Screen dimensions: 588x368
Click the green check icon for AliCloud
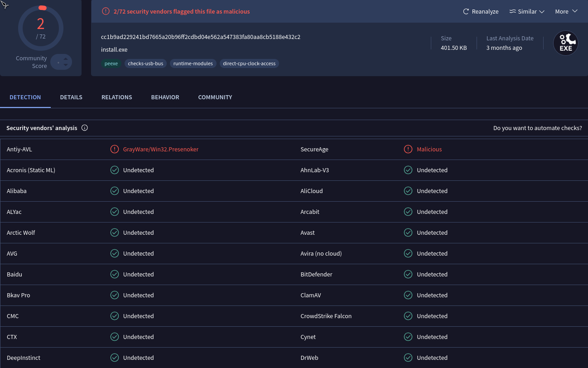(408, 191)
